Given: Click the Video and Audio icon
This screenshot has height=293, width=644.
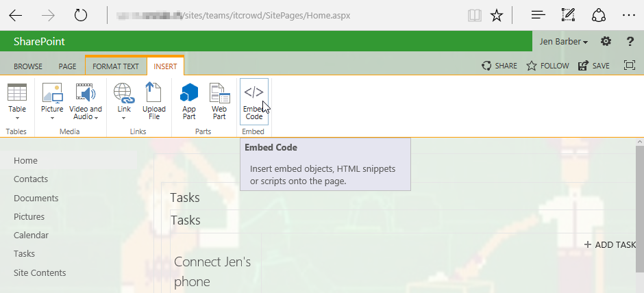Looking at the screenshot, I should tap(86, 92).
